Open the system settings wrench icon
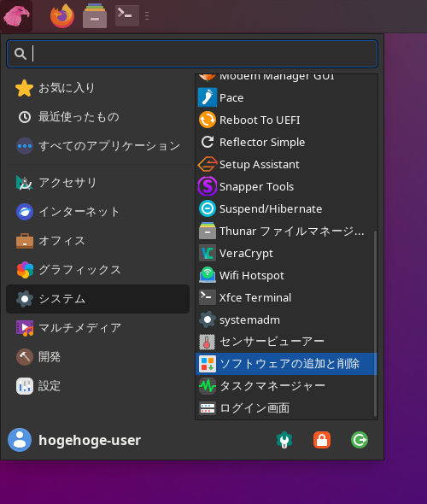The image size is (427, 504). [x=284, y=440]
